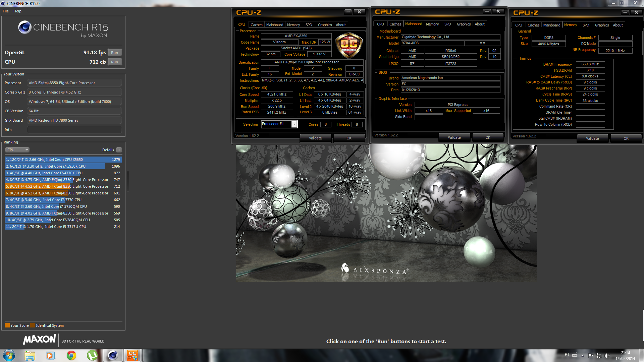Click the empty Info field in Your System
This screenshot has height=362, width=644.
coord(74,130)
